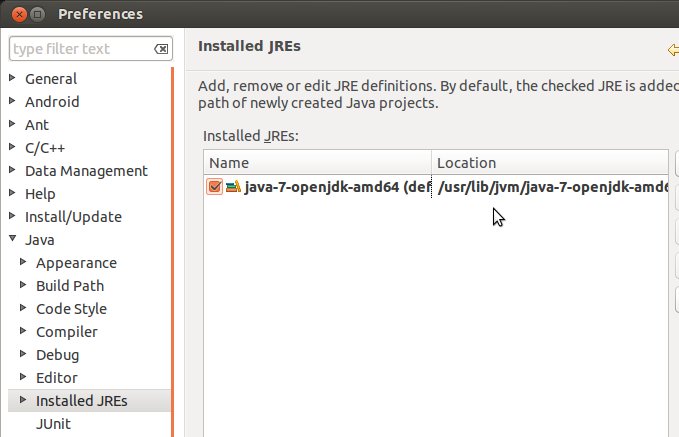Click the JRE library icon beside java-7-openjdk-amd64
This screenshot has height=437, width=679.
pyautogui.click(x=233, y=187)
